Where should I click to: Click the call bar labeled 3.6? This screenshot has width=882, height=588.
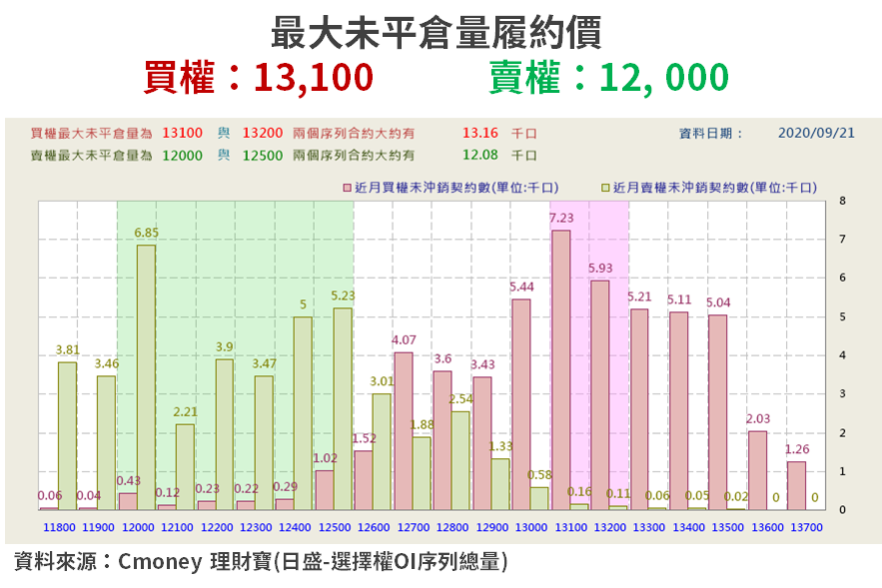point(442,440)
